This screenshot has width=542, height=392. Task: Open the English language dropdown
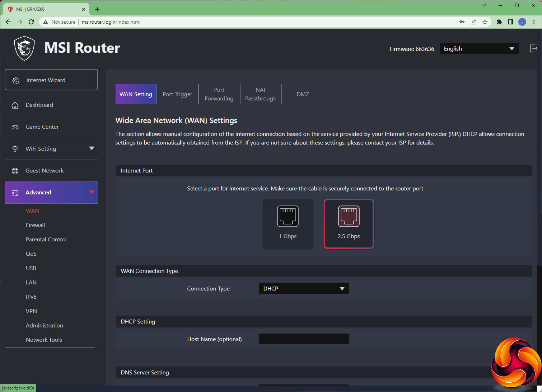point(479,48)
